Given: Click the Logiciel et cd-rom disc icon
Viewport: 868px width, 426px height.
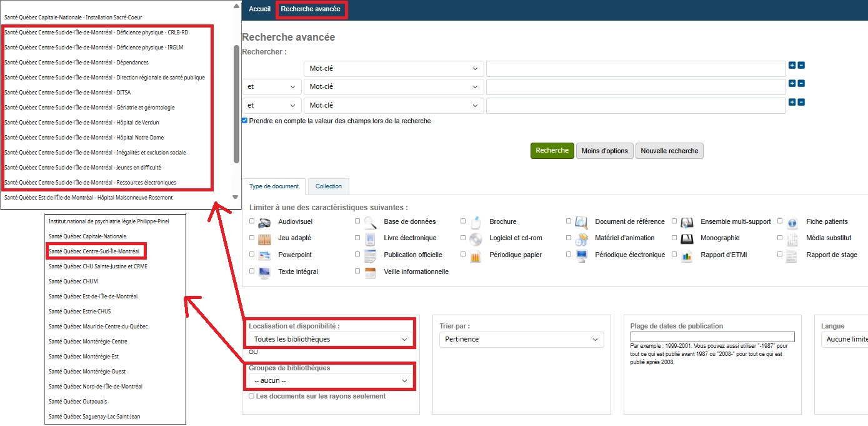Looking at the screenshot, I should pyautogui.click(x=476, y=238).
